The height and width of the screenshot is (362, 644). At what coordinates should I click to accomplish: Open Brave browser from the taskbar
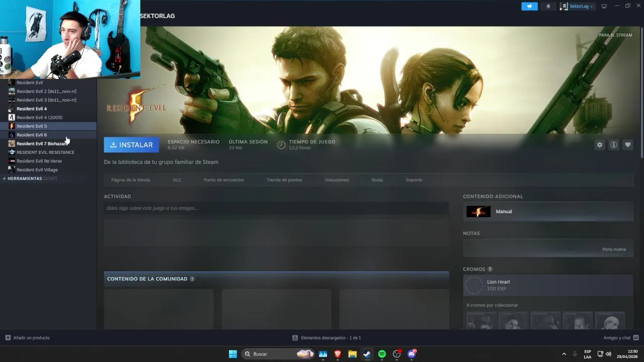tap(338, 354)
